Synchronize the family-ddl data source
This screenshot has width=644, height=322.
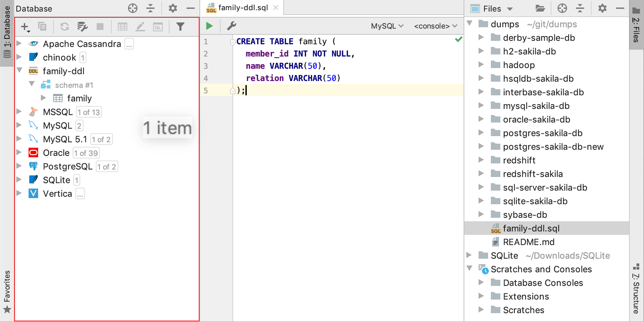coord(64,26)
